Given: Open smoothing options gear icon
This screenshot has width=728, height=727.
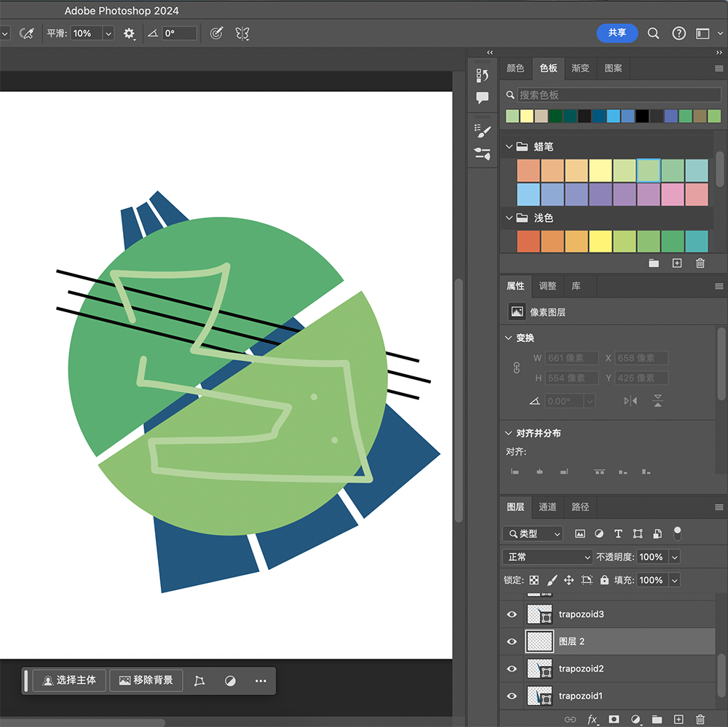Looking at the screenshot, I should (x=130, y=33).
